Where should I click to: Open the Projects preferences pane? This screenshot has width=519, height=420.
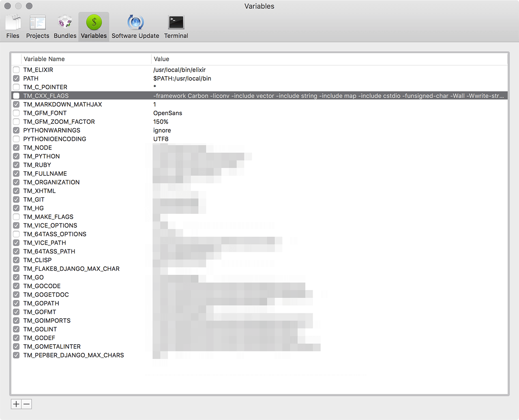click(38, 27)
